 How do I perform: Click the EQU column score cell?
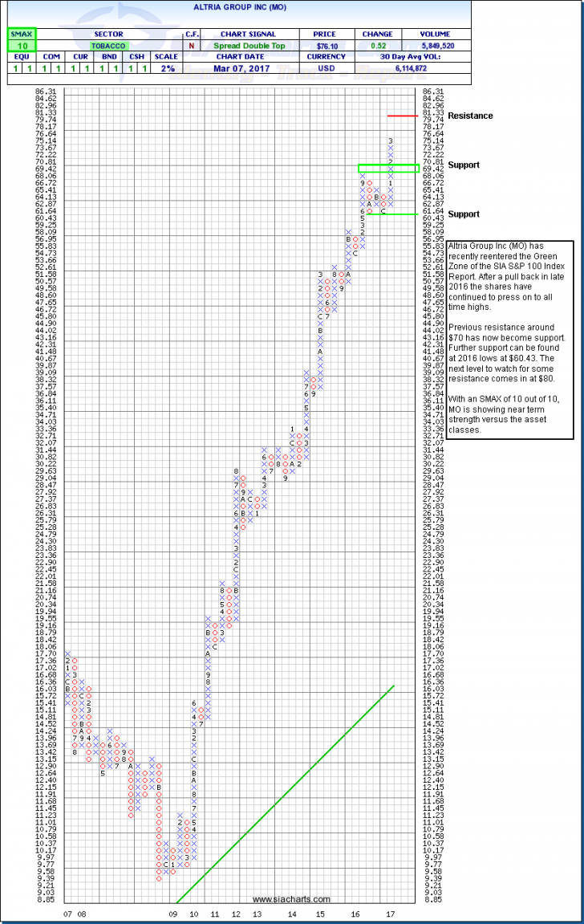[16, 70]
